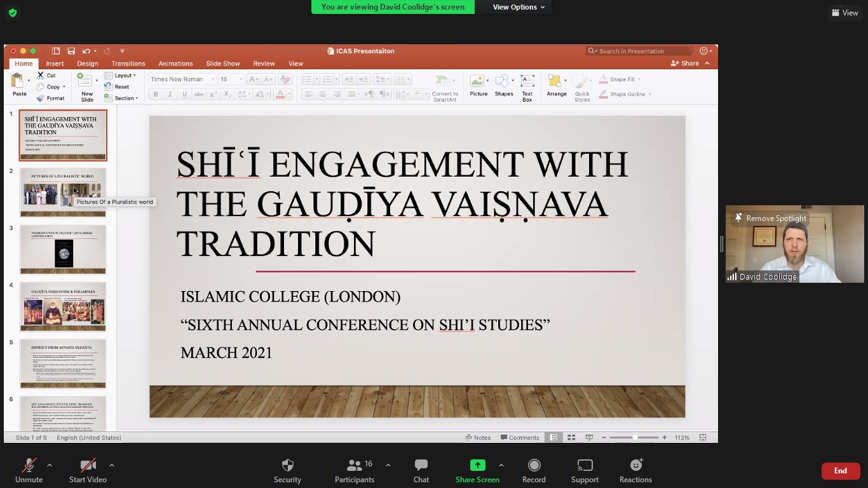Expand Participants options arrow
This screenshot has width=868, height=488.
388,465
